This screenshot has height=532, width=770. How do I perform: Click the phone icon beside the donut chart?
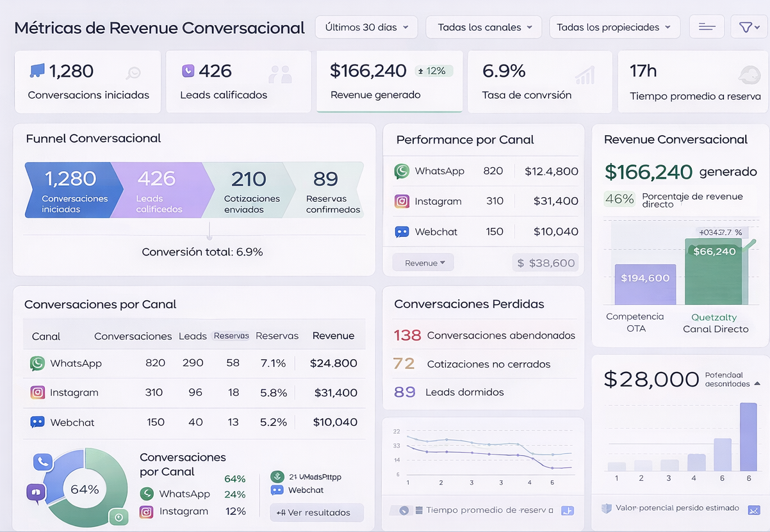click(43, 462)
